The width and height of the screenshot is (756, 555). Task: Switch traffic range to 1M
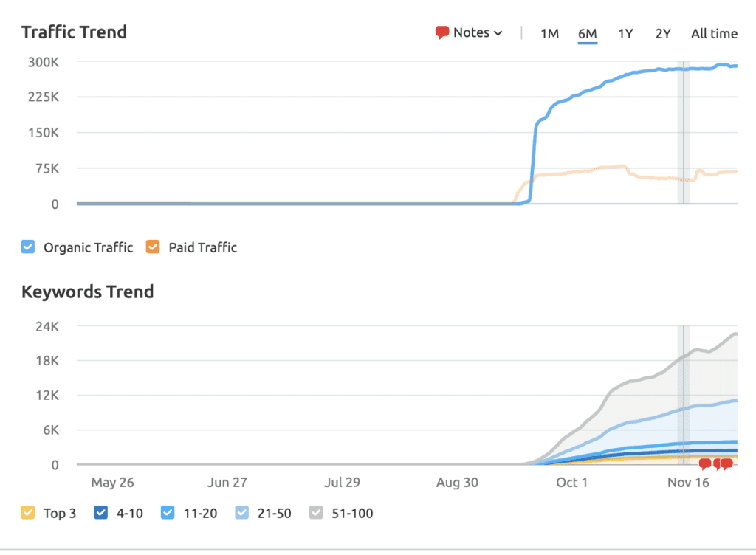pos(549,34)
